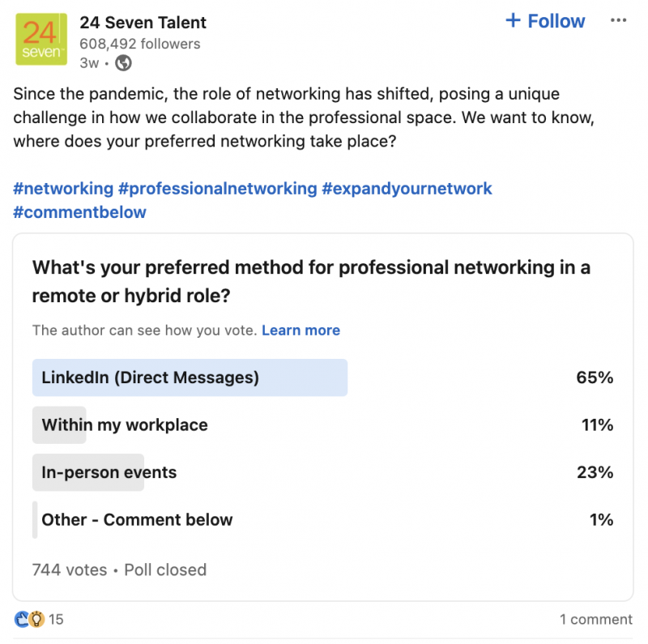Click the globe public visibility icon

pyautogui.click(x=123, y=63)
